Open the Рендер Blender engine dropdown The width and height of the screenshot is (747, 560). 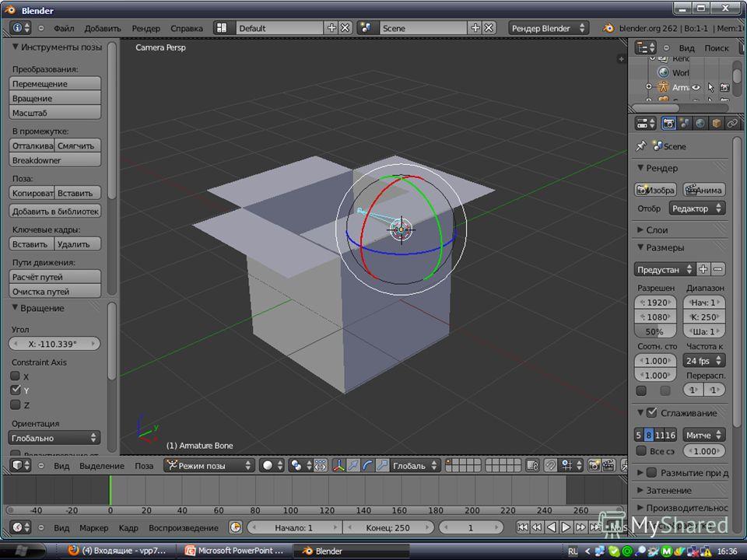[x=548, y=28]
